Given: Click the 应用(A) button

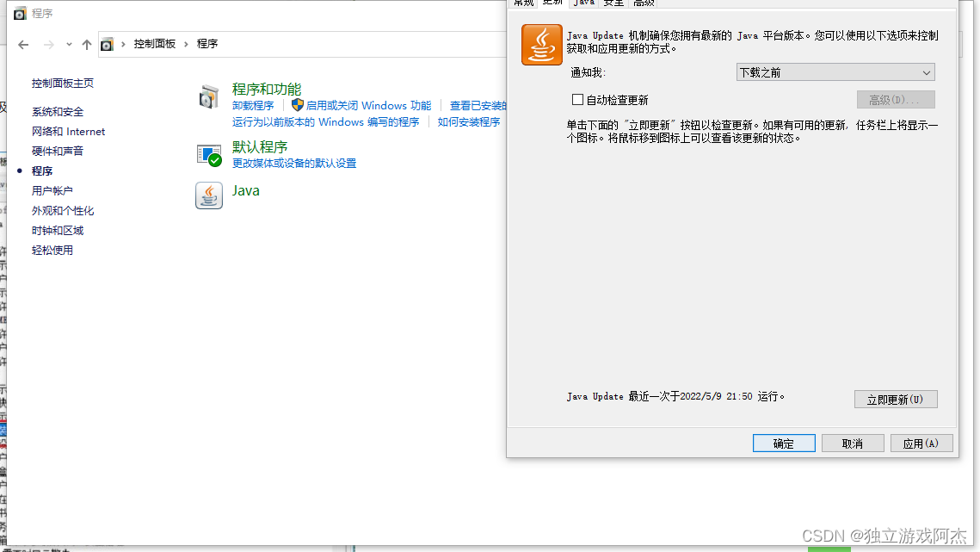Looking at the screenshot, I should pyautogui.click(x=921, y=443).
